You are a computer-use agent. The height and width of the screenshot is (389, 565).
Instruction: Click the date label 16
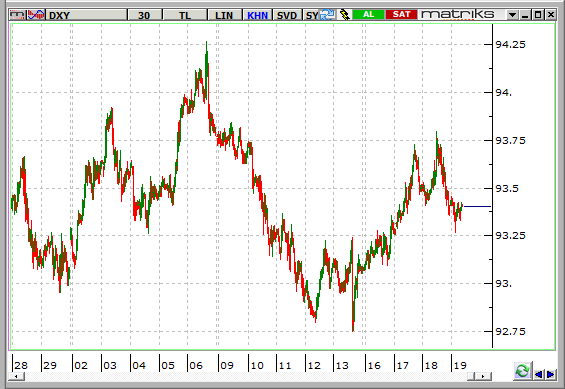click(374, 366)
